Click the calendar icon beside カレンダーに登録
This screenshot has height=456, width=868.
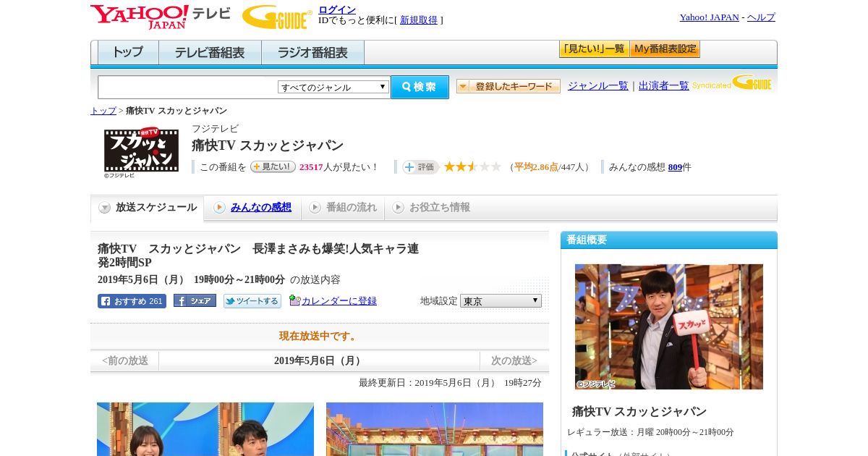tap(294, 300)
